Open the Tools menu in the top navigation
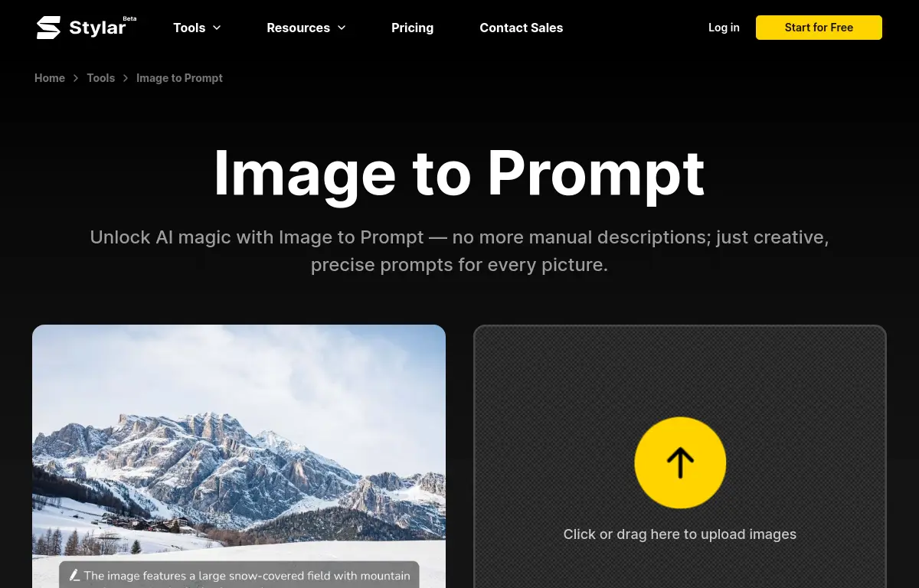919x588 pixels. click(197, 28)
